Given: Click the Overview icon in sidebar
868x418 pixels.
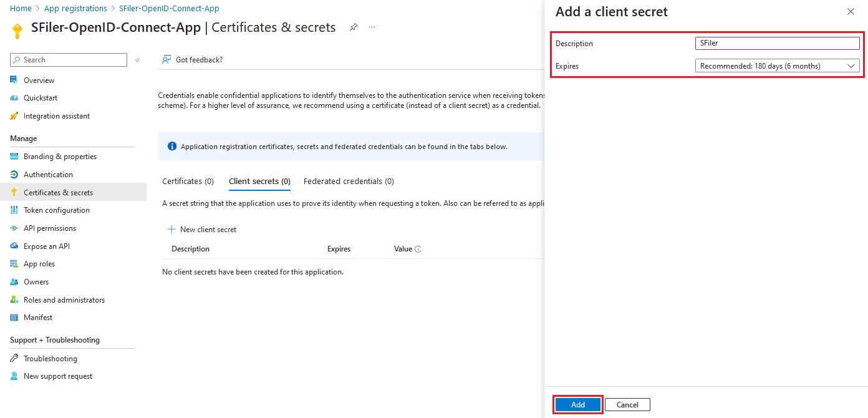Looking at the screenshot, I should coord(14,80).
